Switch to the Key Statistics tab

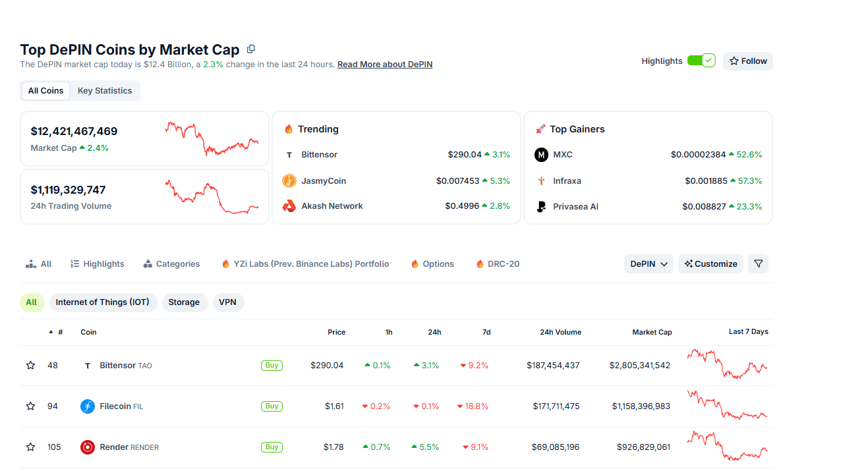(105, 90)
